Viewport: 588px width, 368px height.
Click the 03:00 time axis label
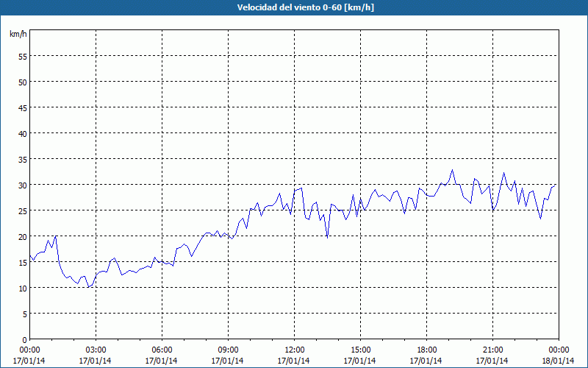pos(96,350)
